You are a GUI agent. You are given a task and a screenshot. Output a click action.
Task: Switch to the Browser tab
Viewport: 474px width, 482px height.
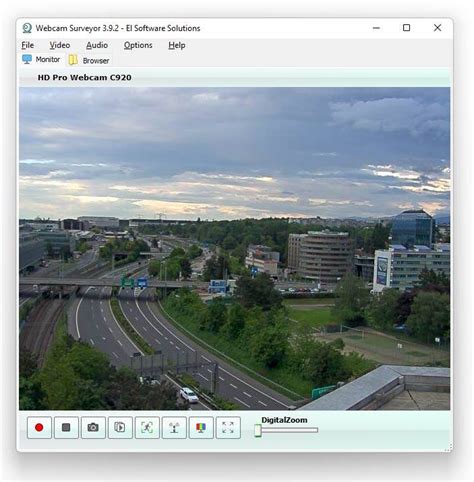[x=89, y=60]
